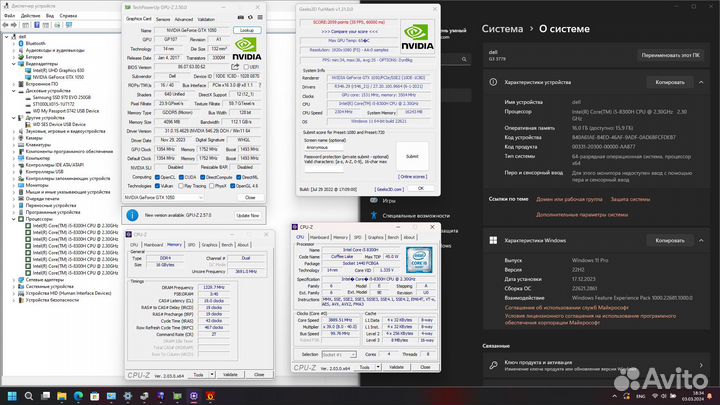Open Tools dropdown arrow in CPU-Z Memory window
The image size is (720, 405).
(x=212, y=375)
